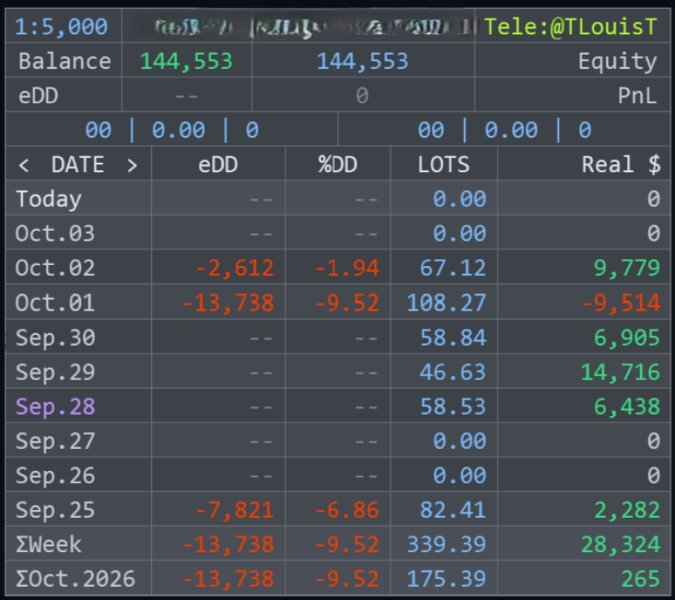This screenshot has width=675, height=600.
Task: Click the ΣOct.2026 profit total 265
Action: pos(641,579)
